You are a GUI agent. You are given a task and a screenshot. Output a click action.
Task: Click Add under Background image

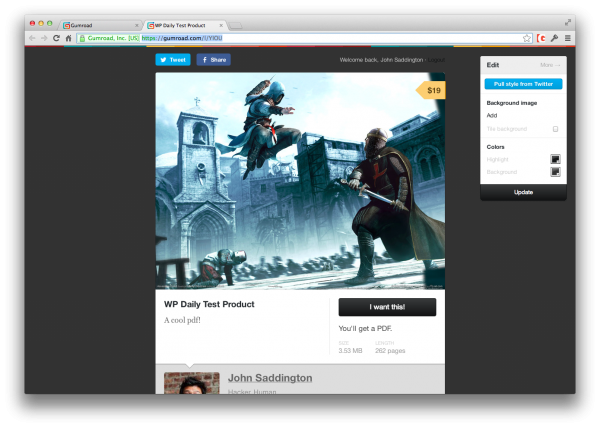[x=492, y=115]
